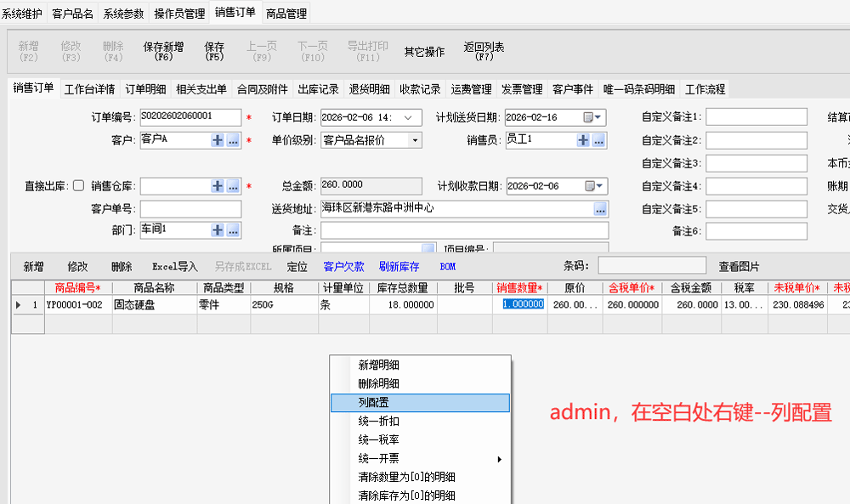
Task: Open the ellipsis lookup for 部门 field
Action: click(x=233, y=229)
